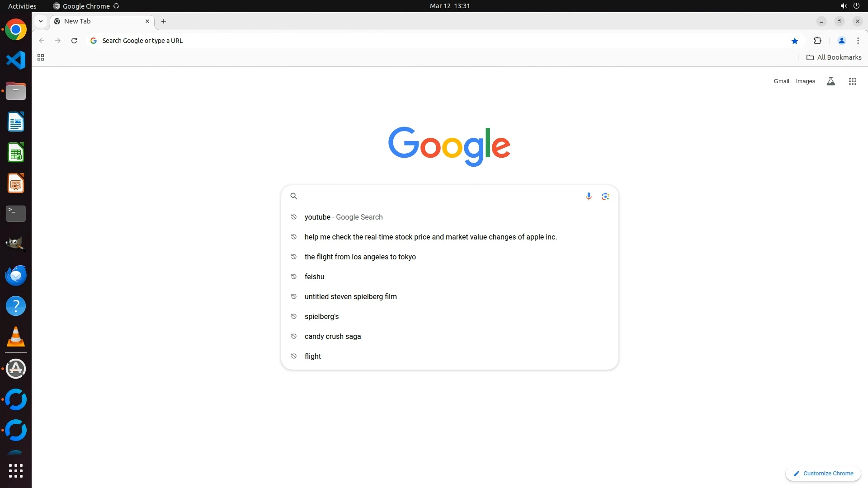Open Google Lens image search
Image resolution: width=868 pixels, height=488 pixels.
click(605, 196)
